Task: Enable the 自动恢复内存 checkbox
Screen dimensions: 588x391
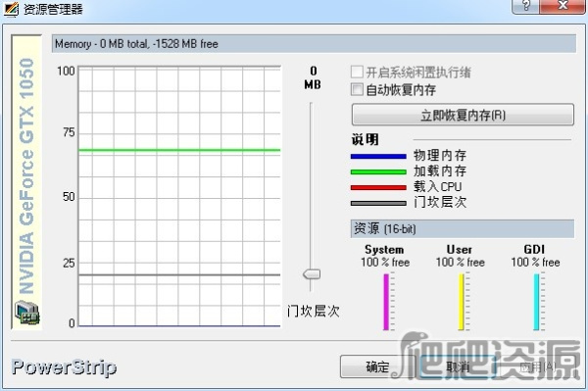Action: click(357, 89)
